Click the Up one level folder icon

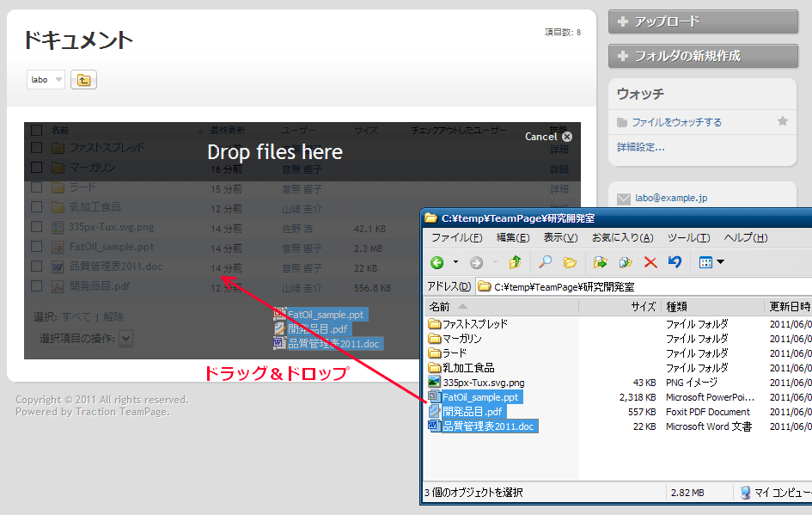coord(515,262)
